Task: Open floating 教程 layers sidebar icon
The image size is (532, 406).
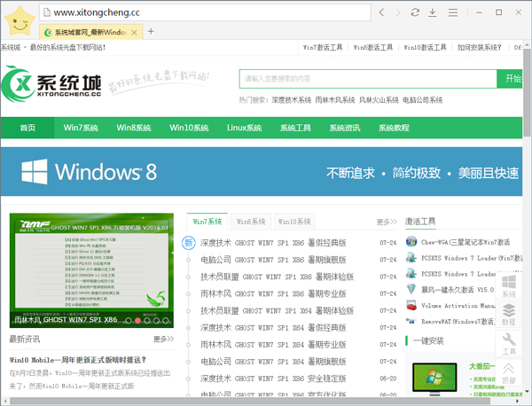Action: (x=509, y=314)
